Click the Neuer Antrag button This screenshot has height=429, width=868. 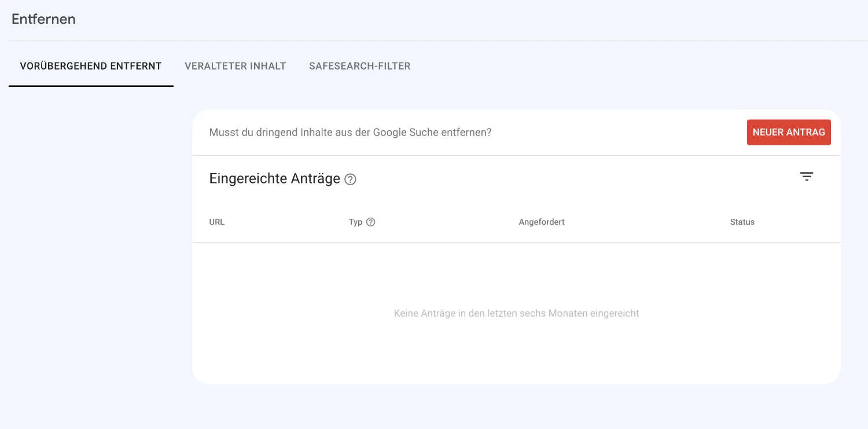click(x=789, y=132)
